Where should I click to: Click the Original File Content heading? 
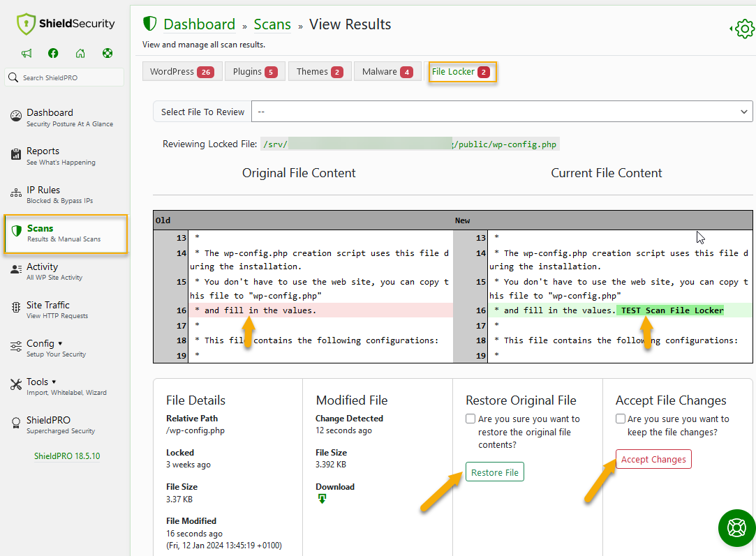coord(299,173)
